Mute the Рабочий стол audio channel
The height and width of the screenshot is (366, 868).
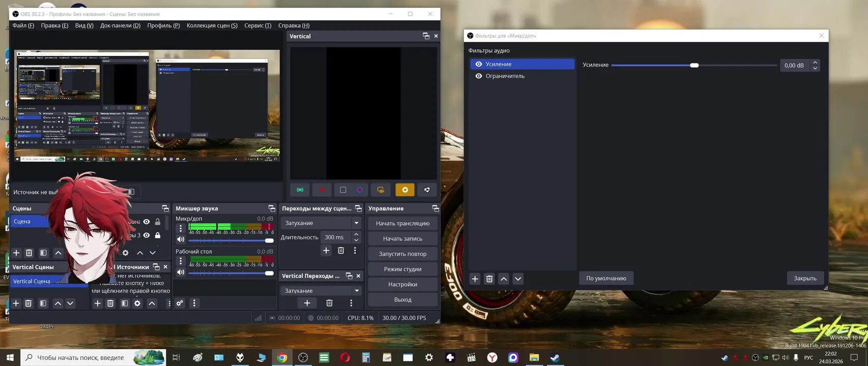point(181,272)
